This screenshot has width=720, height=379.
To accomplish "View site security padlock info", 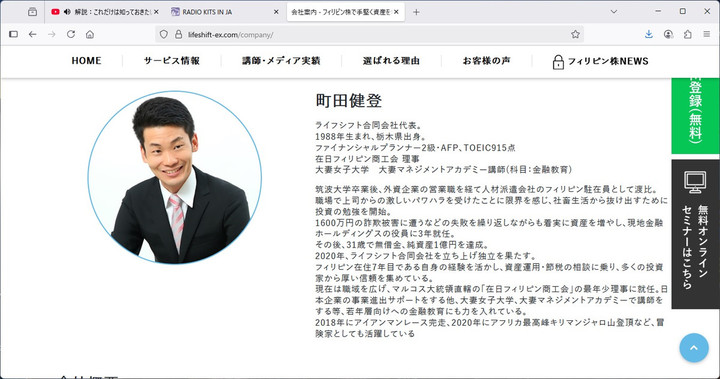I will (x=179, y=34).
